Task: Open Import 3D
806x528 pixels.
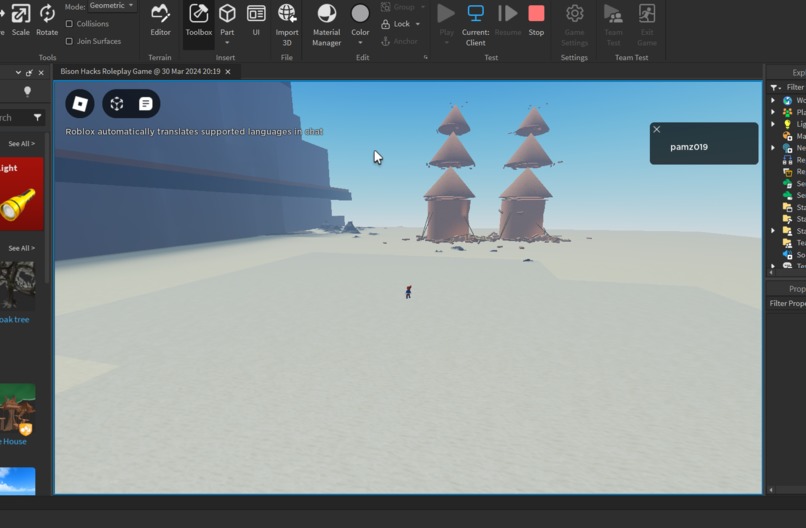Action: [287, 25]
